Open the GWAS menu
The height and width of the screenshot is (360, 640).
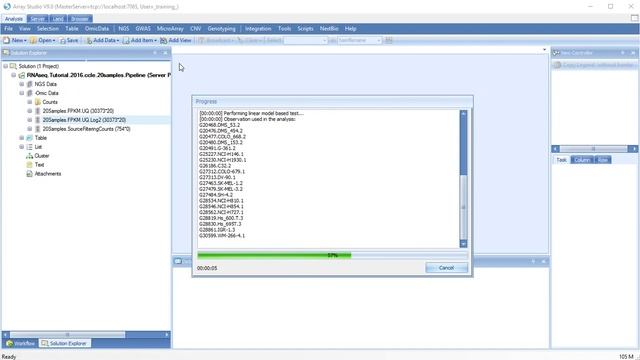point(143,29)
